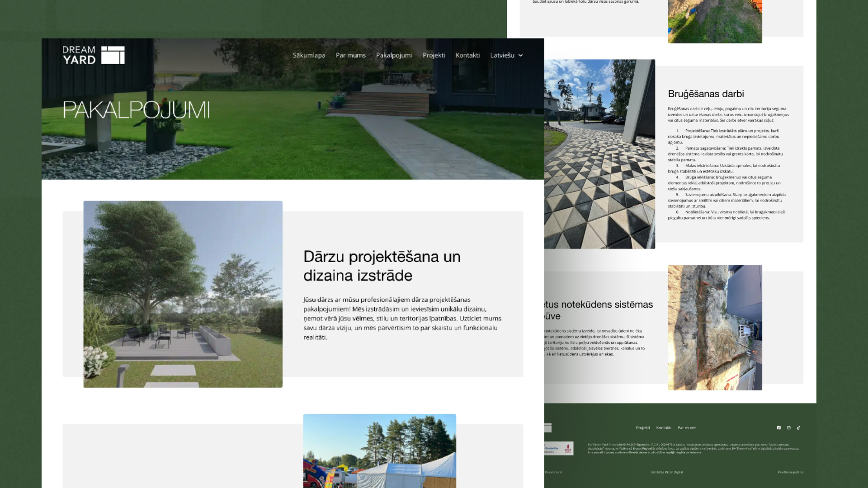The height and width of the screenshot is (488, 868).
Task: Click the grass lawn photo at top right
Action: click(x=715, y=22)
